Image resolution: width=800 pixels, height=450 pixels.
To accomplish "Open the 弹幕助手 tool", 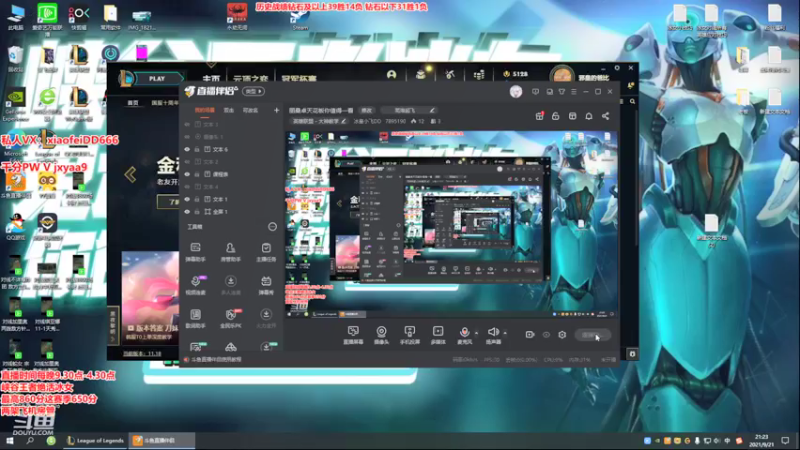I will click(195, 252).
